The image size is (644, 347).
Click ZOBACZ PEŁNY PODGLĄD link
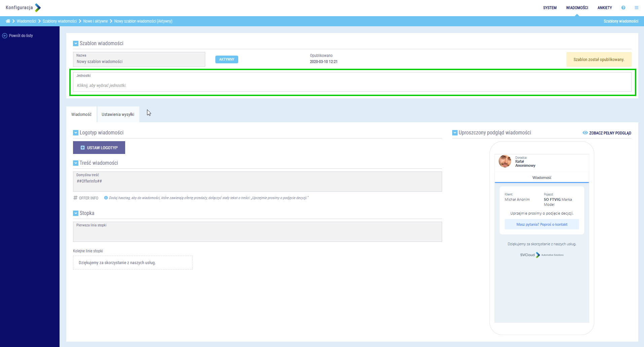coord(610,133)
